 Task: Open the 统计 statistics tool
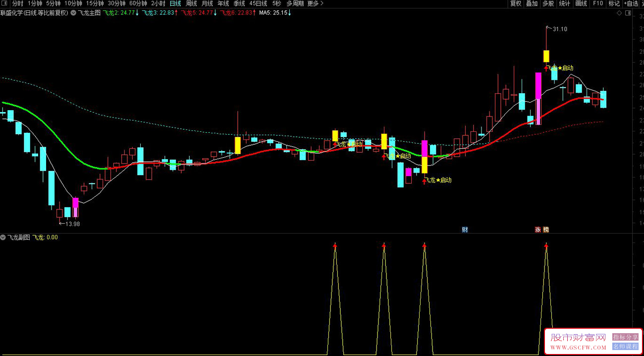(564, 3)
